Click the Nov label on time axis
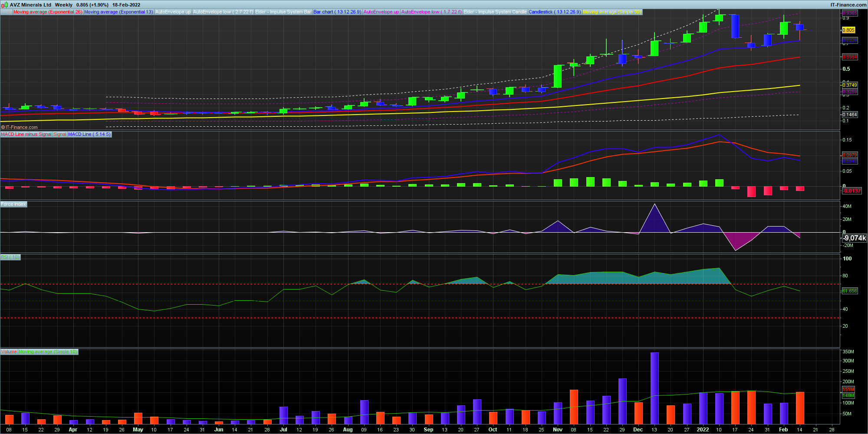 coord(558,430)
